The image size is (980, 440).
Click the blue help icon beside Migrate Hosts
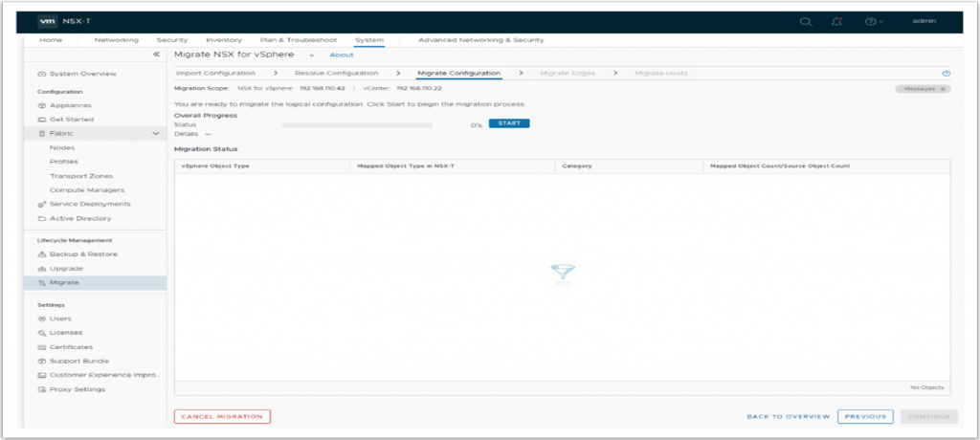click(x=947, y=74)
